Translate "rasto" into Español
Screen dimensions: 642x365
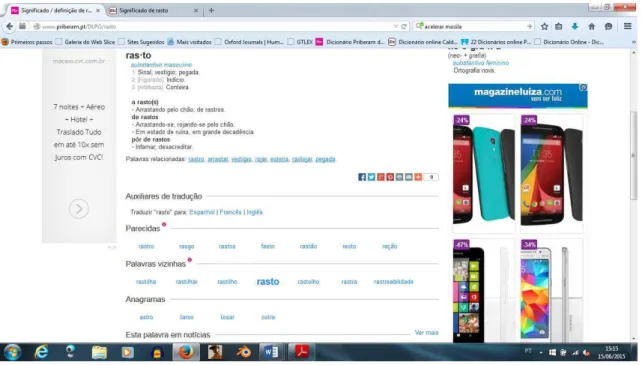coord(202,212)
